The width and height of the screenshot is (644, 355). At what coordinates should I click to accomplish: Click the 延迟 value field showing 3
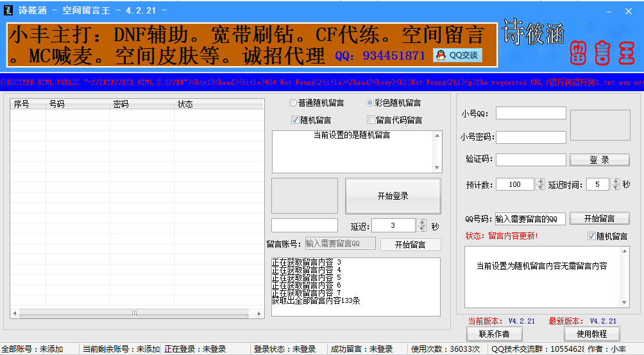393,225
